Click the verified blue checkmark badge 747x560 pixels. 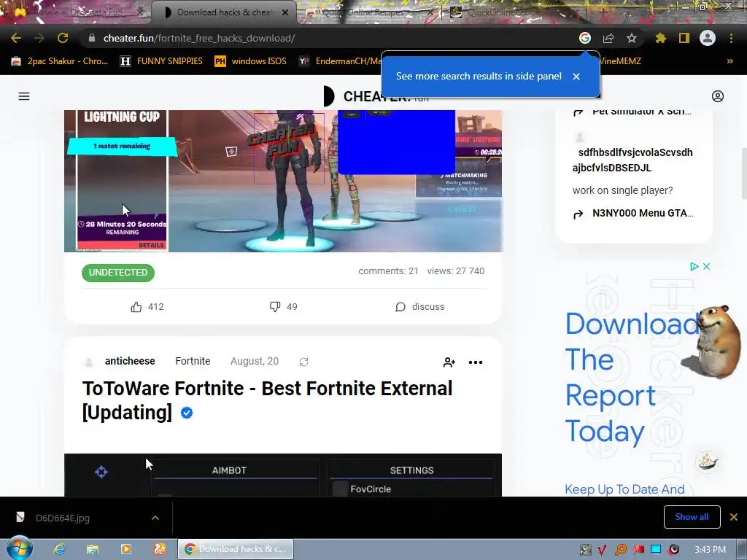[x=187, y=413]
